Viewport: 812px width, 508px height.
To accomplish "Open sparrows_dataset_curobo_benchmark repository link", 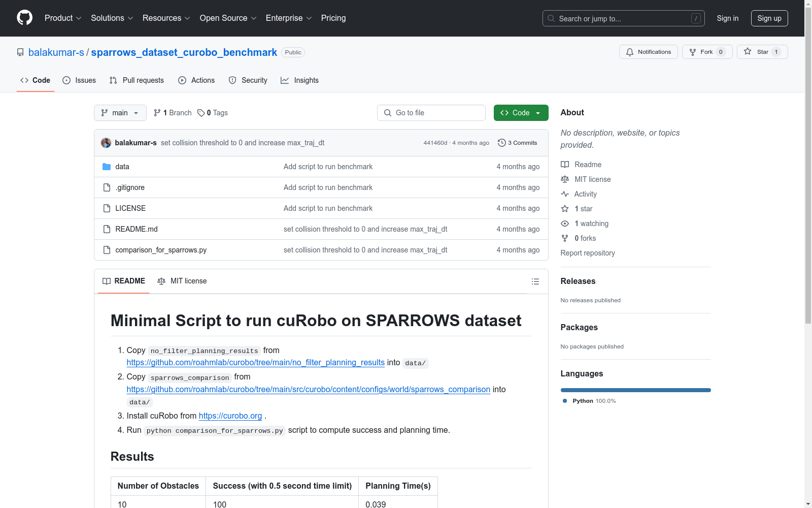I will [184, 52].
